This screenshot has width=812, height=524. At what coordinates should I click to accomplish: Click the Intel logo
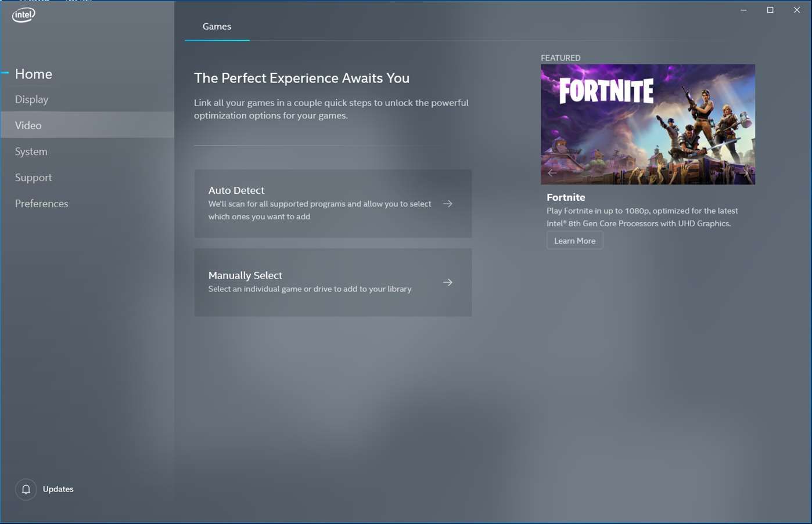coord(23,15)
